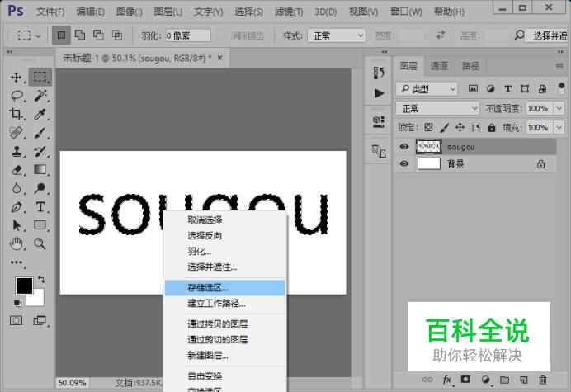The image size is (571, 392).
Task: Open the extra tools ellipsis
Action: (17, 262)
